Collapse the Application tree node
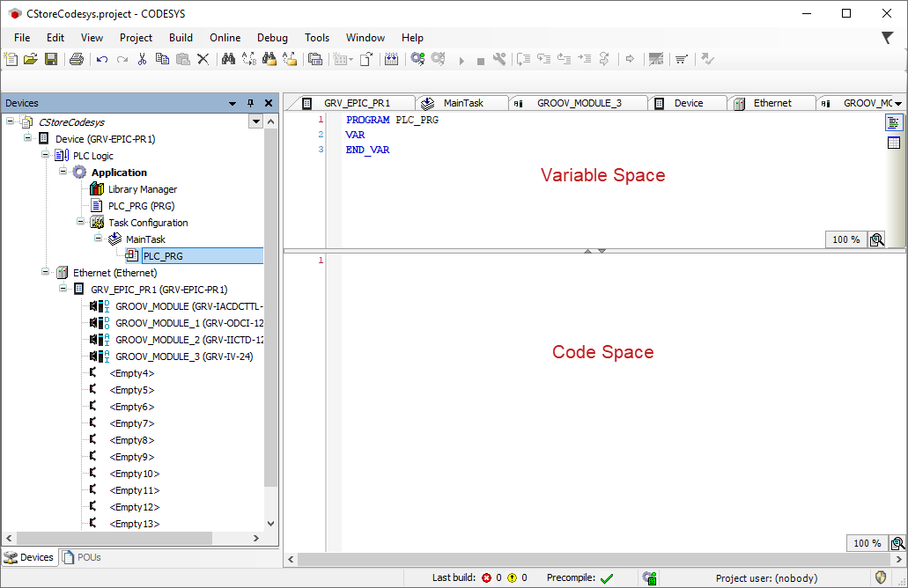908x588 pixels. click(x=63, y=172)
